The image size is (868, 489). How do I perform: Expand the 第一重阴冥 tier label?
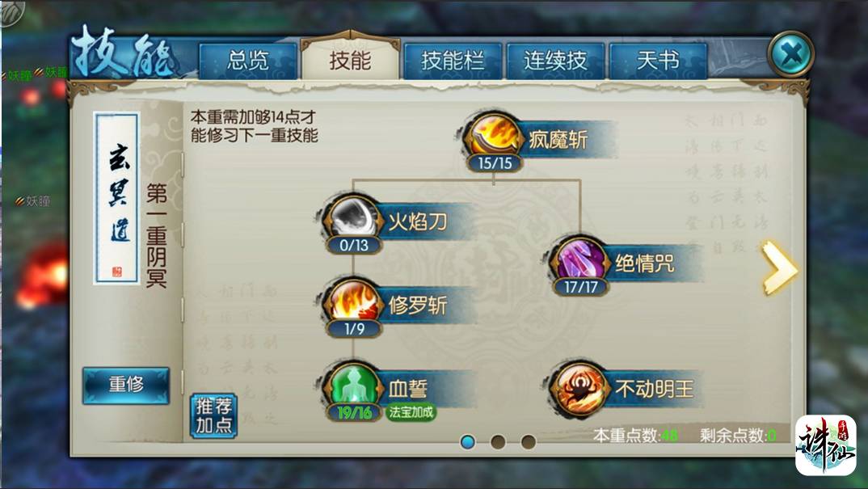[x=157, y=235]
